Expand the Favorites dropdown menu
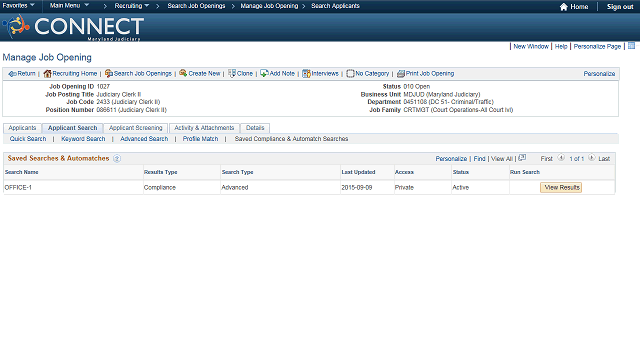The image size is (640, 360). [18, 6]
